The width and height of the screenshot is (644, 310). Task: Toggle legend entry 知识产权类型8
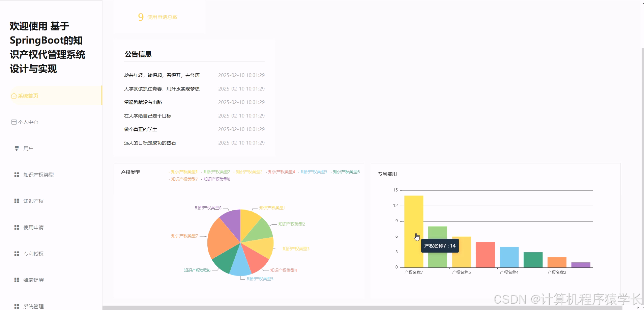tap(215, 179)
